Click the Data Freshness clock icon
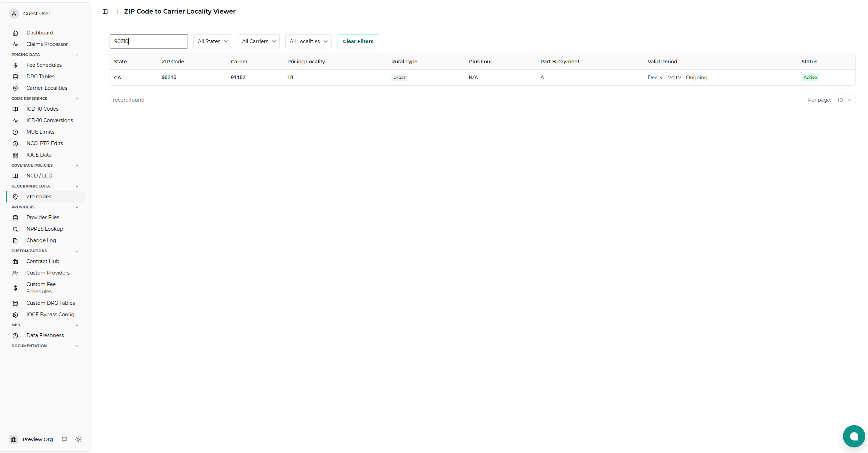This screenshot has height=453, width=868. [x=15, y=336]
